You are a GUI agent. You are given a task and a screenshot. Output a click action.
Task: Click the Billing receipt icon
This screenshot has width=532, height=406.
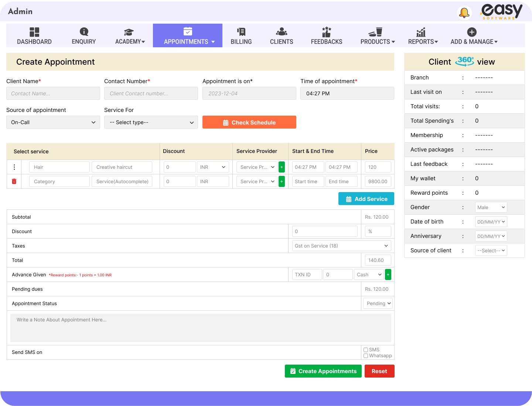coord(241,32)
